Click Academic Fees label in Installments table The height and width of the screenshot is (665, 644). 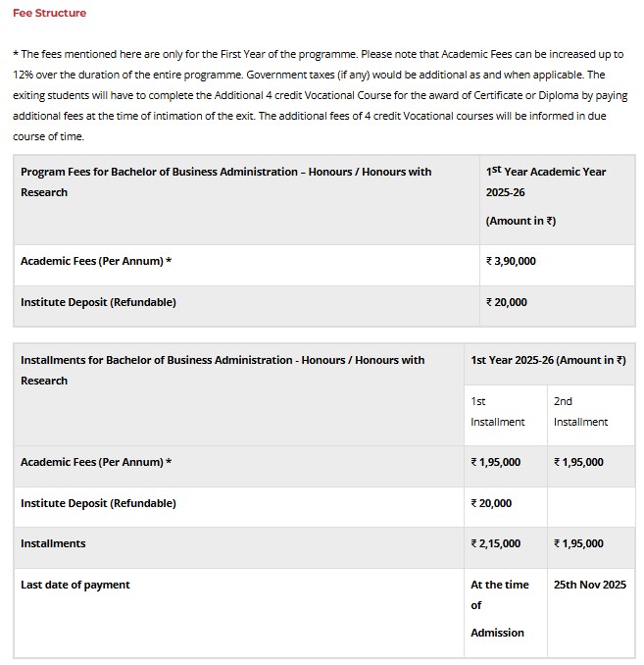96,462
